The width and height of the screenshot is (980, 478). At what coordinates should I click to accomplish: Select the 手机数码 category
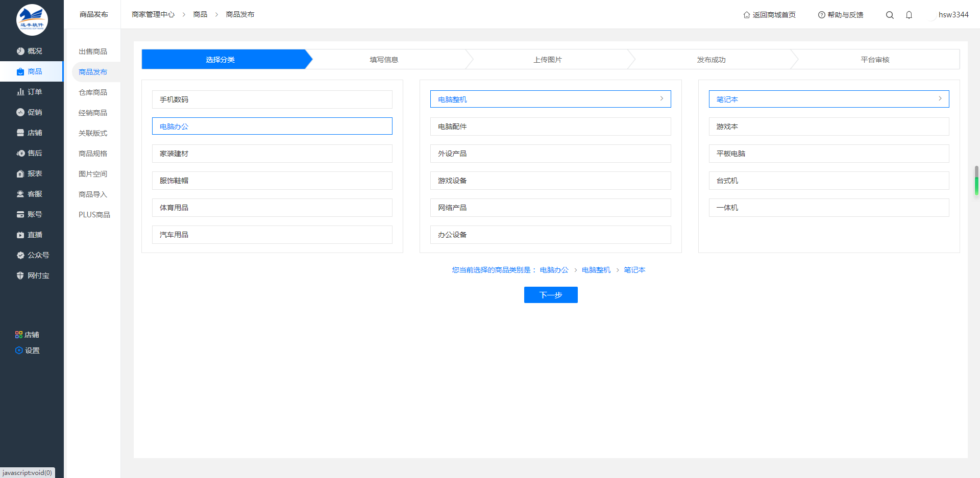272,99
